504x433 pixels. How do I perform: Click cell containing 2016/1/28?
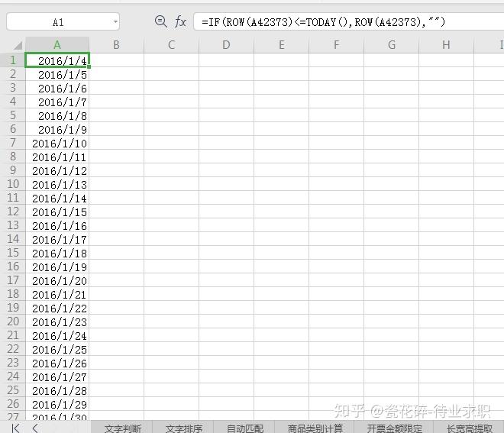[x=57, y=390]
